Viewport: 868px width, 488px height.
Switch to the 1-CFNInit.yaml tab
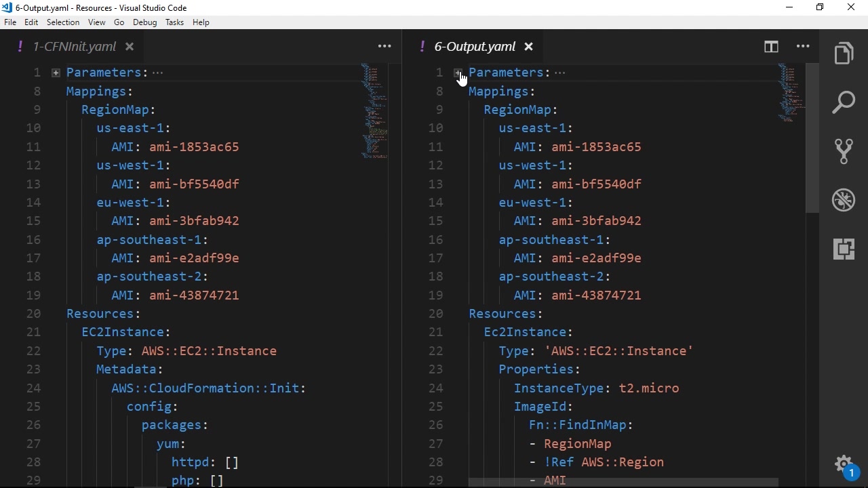coord(74,47)
